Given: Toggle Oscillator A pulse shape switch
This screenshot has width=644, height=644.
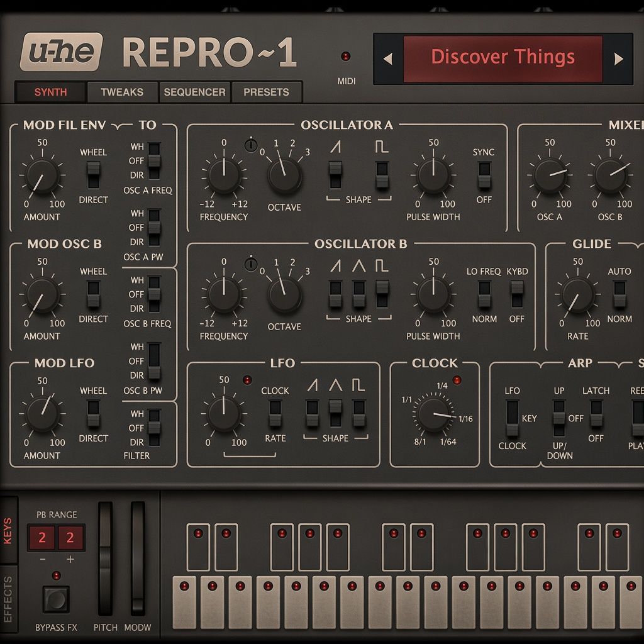Looking at the screenshot, I should click(x=382, y=175).
